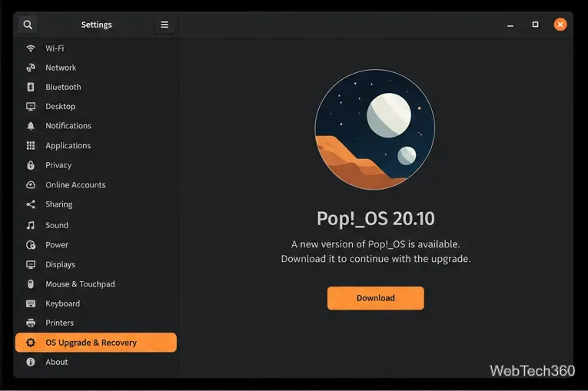Go to Printers settings
Screen dimensions: 588x391
pyautogui.click(x=96, y=323)
